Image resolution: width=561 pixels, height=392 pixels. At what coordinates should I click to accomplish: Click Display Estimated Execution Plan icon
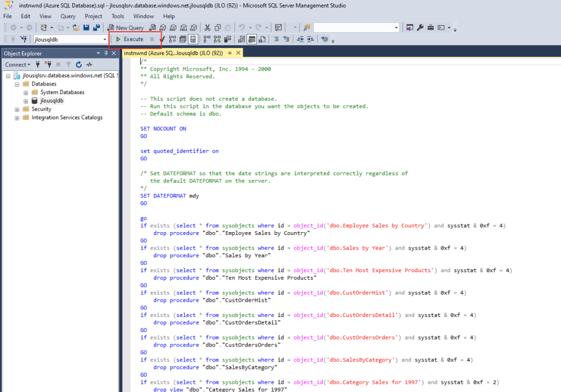(x=173, y=39)
